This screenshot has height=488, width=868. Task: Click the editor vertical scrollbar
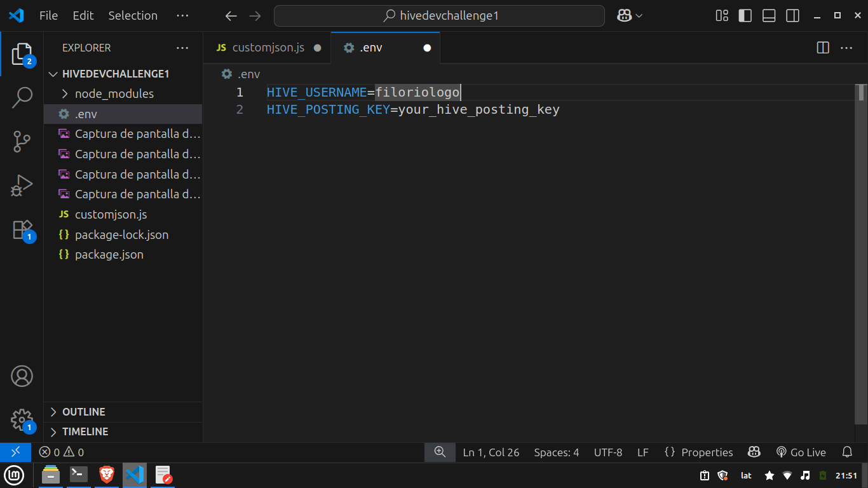861,254
